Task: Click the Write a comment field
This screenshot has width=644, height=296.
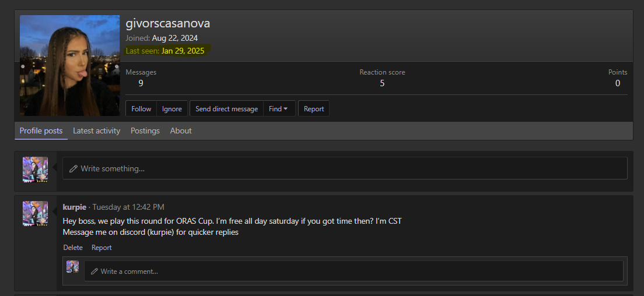Action: (x=353, y=271)
